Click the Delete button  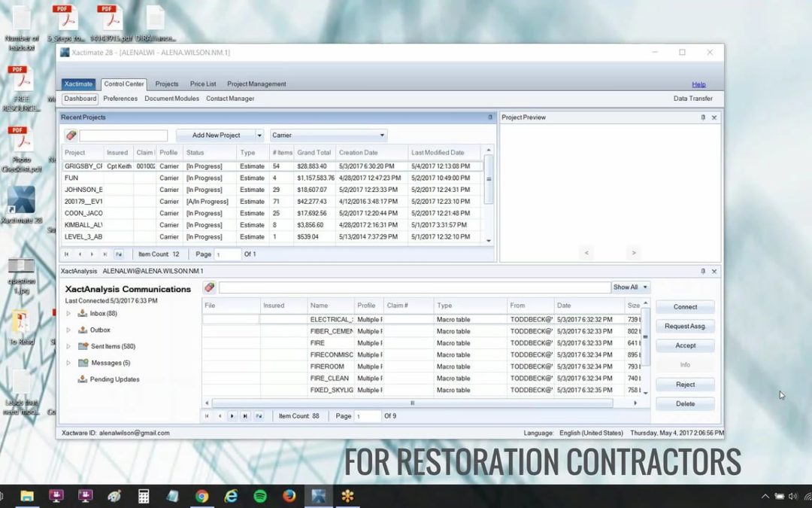pyautogui.click(x=685, y=404)
